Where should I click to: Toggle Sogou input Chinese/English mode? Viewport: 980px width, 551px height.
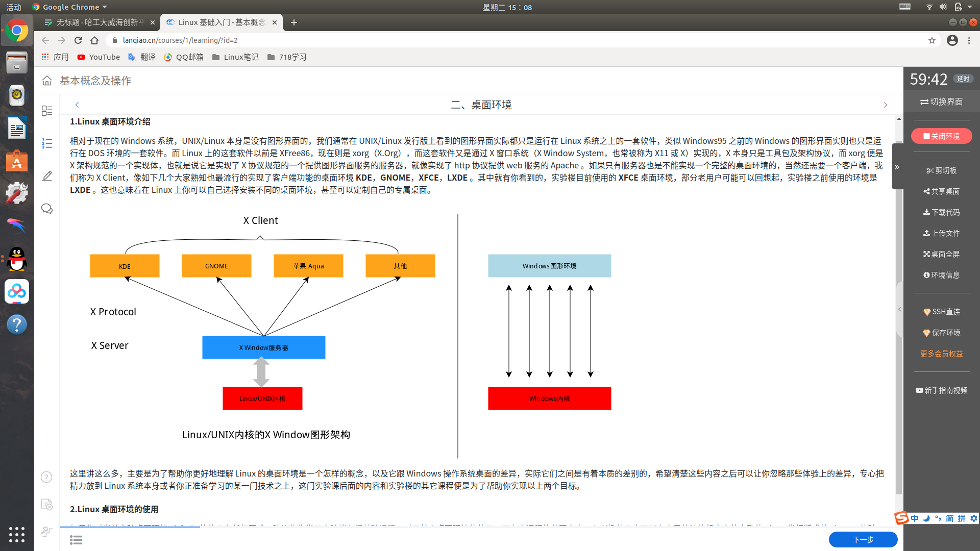[x=915, y=518]
